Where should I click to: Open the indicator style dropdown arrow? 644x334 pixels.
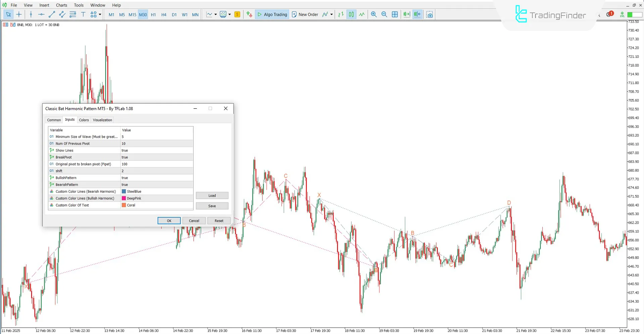click(230, 14)
